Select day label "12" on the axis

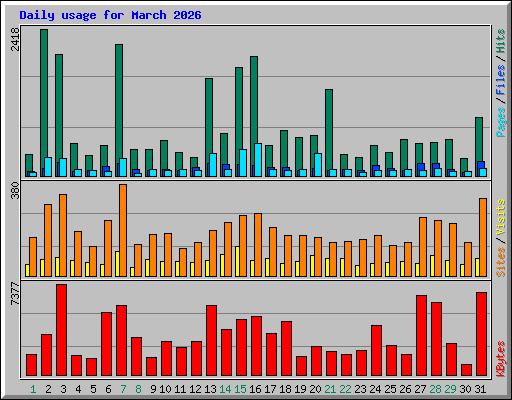[195, 389]
